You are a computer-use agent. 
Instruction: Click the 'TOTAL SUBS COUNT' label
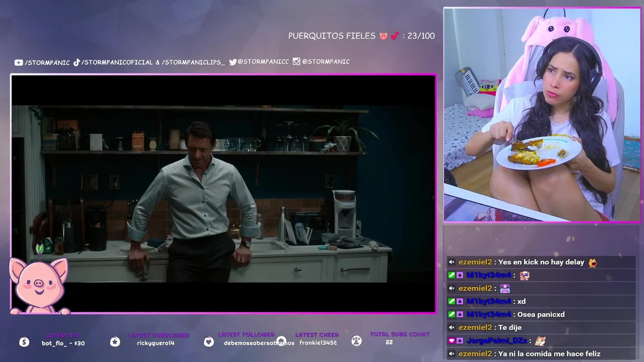(400, 334)
